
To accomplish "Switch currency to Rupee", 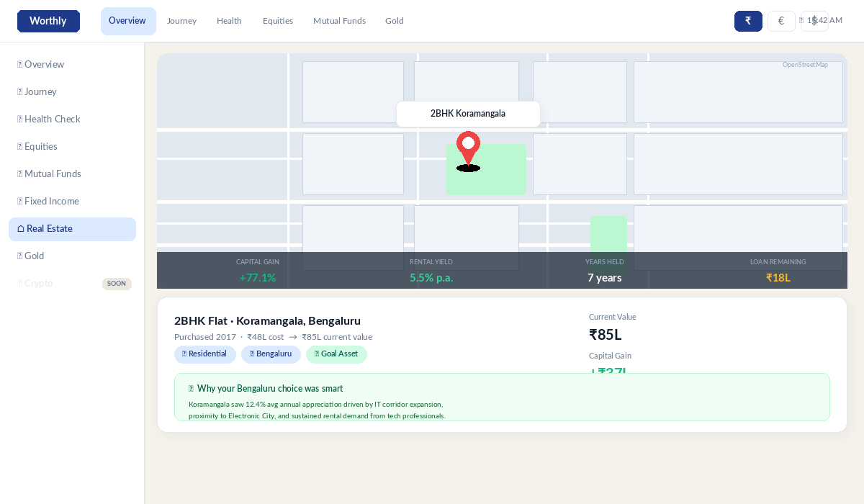I will click(748, 21).
